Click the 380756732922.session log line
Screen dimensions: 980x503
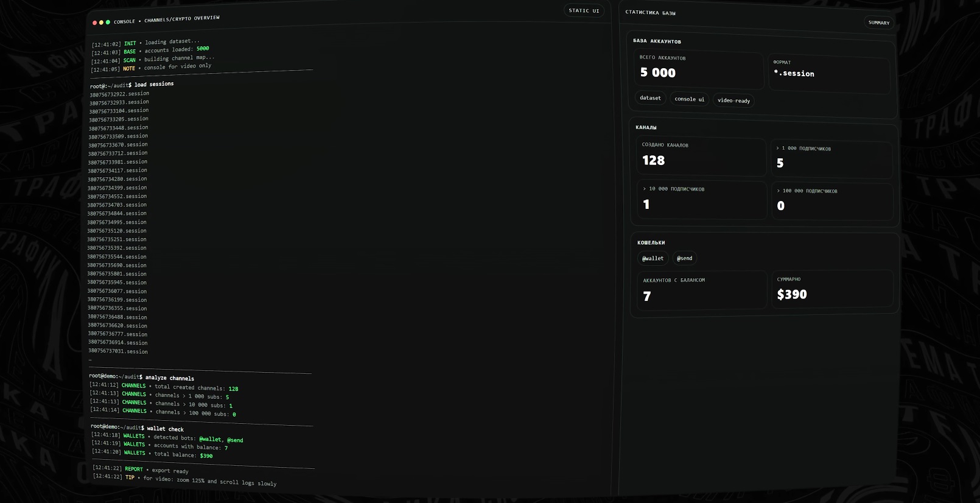(x=119, y=94)
